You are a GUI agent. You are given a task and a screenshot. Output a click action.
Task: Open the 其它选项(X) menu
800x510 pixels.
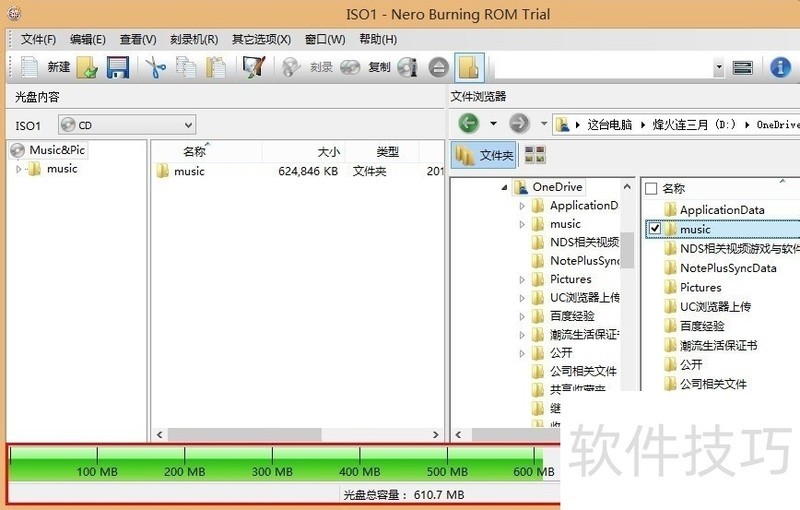coord(261,39)
